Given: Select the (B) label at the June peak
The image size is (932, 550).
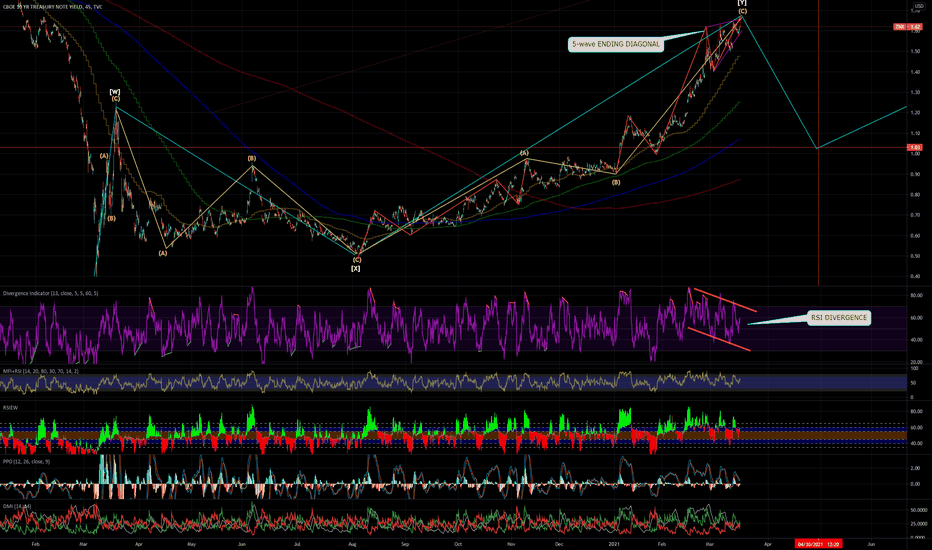Looking at the screenshot, I should click(251, 159).
